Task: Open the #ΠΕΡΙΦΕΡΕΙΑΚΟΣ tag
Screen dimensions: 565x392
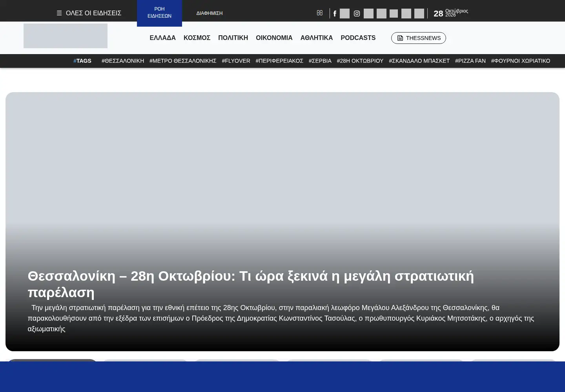Action: tap(279, 61)
